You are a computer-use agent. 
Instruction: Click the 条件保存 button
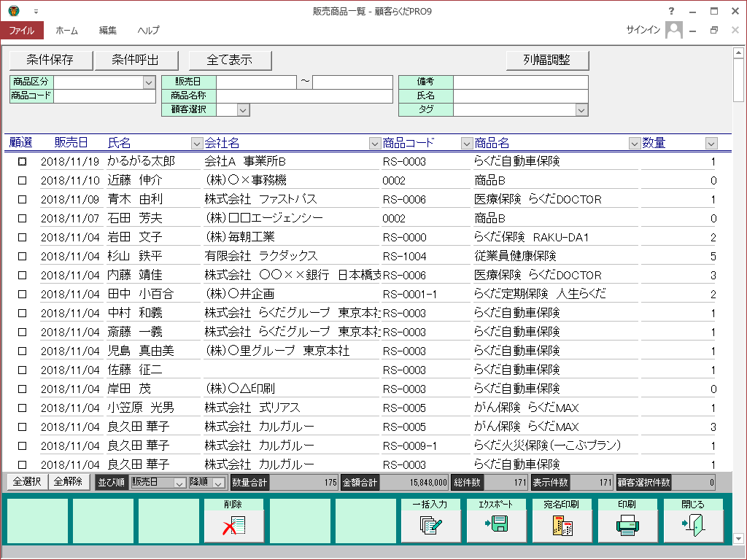(50, 60)
